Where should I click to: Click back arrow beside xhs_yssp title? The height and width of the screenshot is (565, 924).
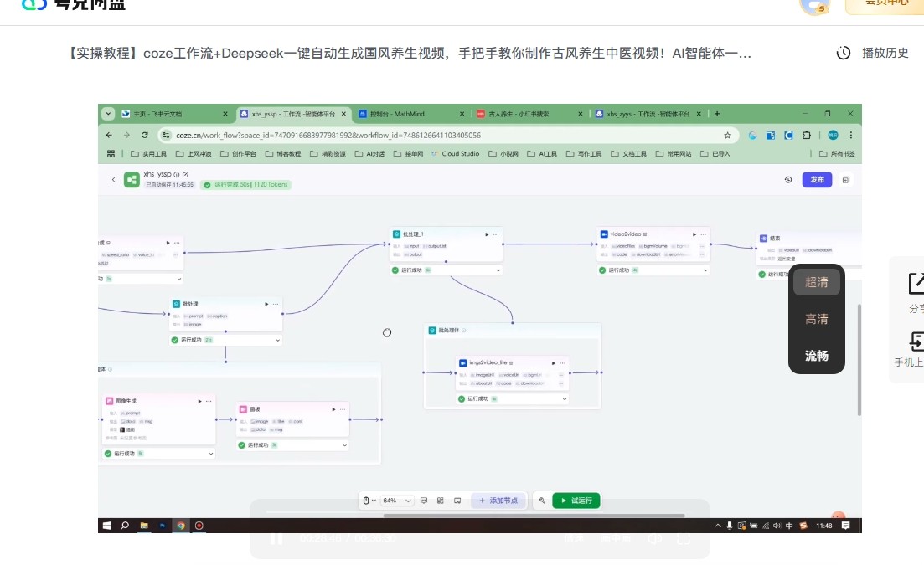(x=114, y=180)
